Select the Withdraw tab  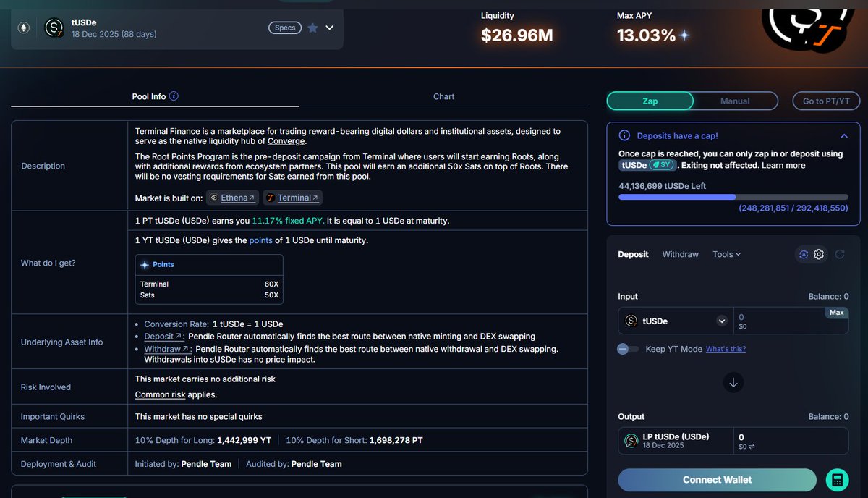click(680, 254)
